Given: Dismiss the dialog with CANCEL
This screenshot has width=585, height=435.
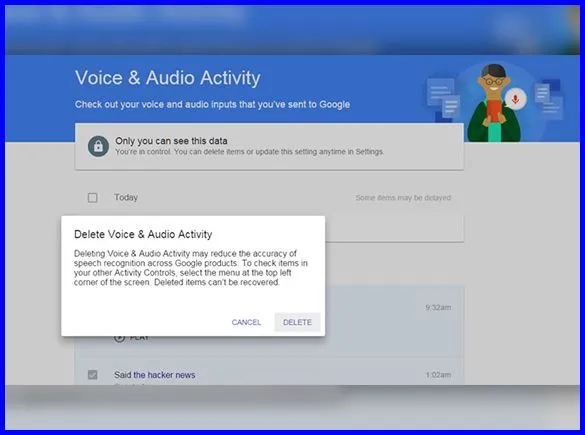Looking at the screenshot, I should point(246,322).
